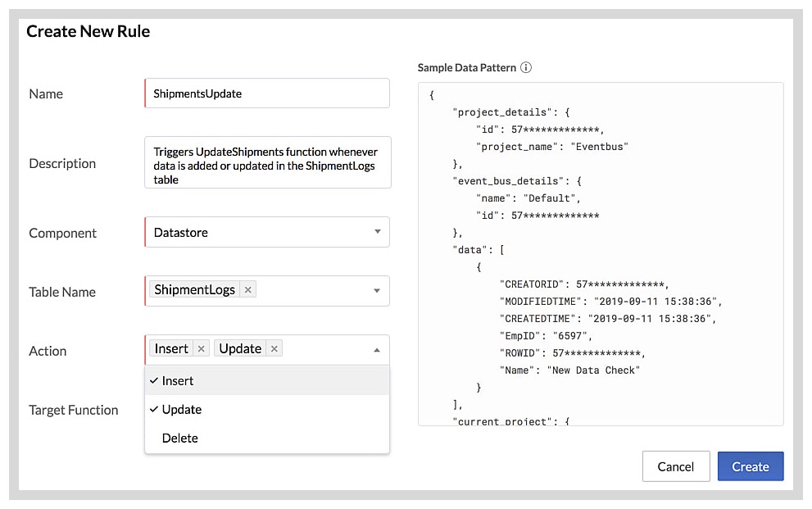Image resolution: width=812 pixels, height=509 pixels.
Task: Click the Description text area
Action: (x=267, y=162)
